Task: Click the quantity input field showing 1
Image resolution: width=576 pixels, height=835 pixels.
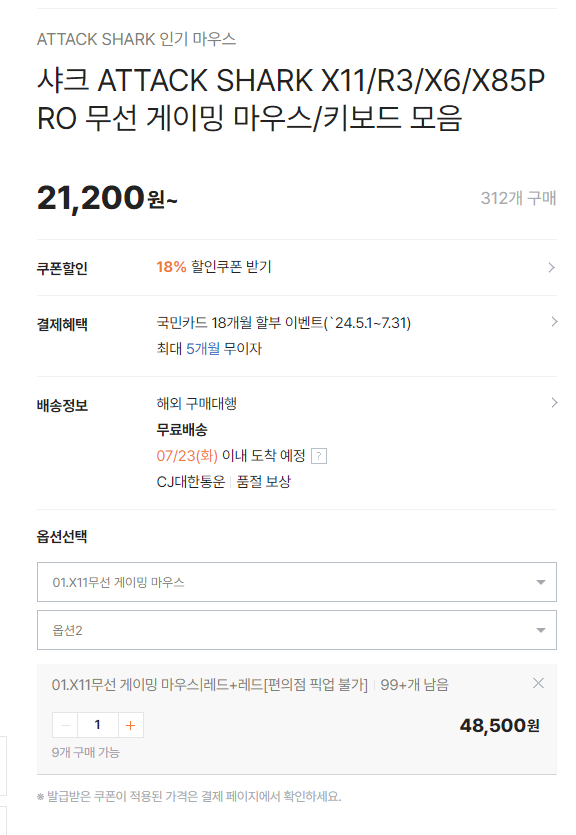Action: coord(97,725)
